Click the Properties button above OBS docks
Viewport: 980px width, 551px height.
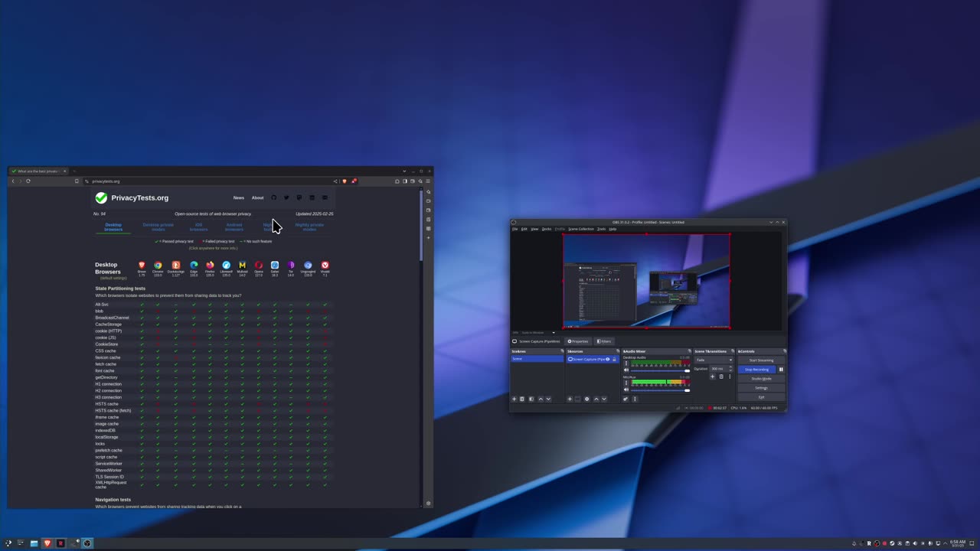578,341
